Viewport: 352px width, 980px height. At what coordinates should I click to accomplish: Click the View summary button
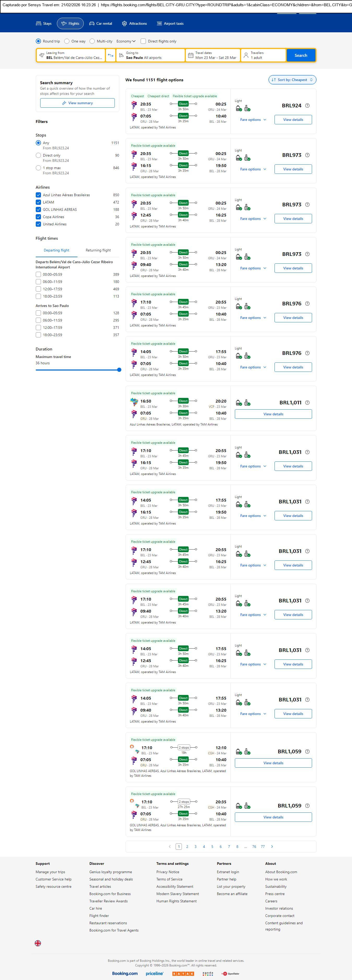77,103
